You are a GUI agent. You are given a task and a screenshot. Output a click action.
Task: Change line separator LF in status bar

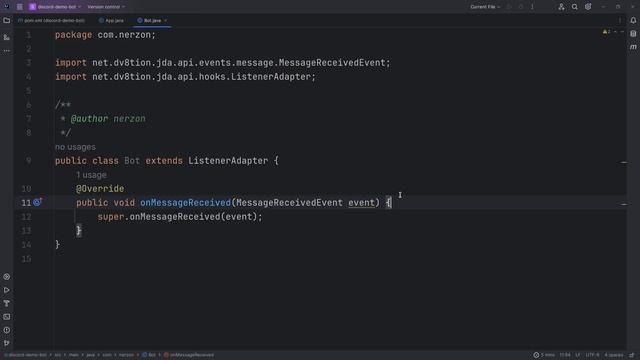(578, 355)
